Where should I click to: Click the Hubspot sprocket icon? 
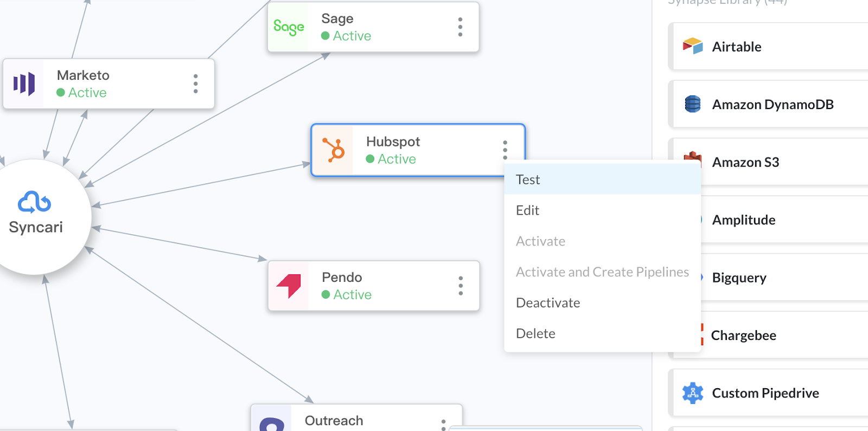pos(334,150)
